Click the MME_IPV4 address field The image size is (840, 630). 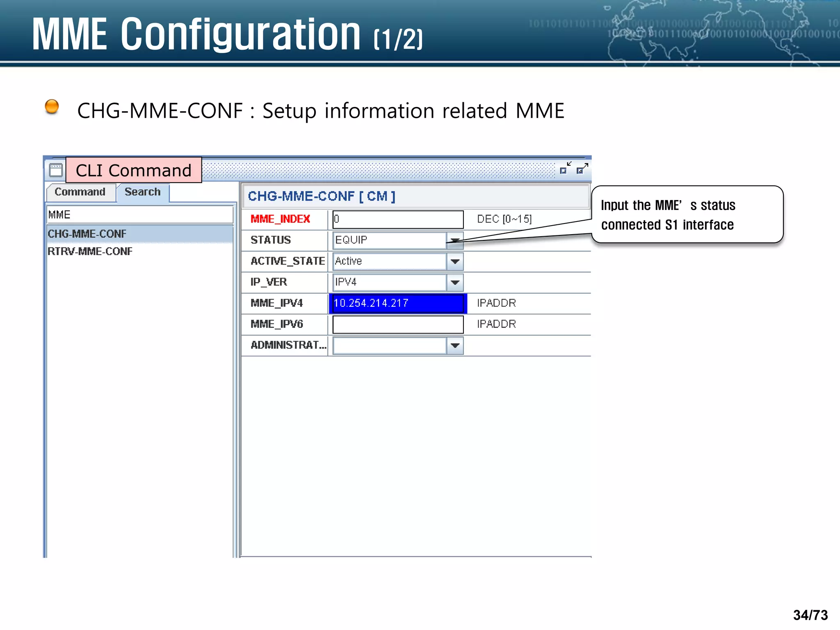398,303
